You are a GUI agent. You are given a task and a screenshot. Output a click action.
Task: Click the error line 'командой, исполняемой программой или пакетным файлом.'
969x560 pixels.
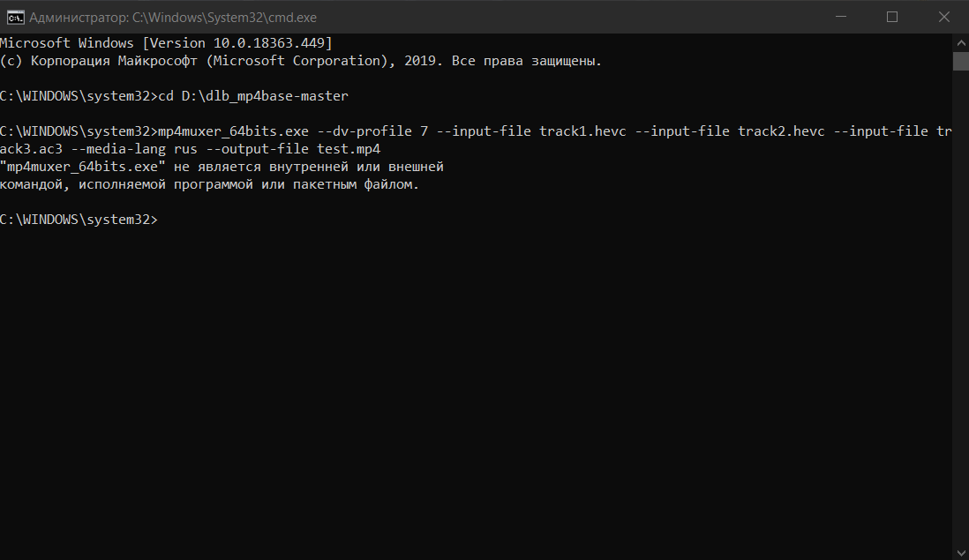pos(209,184)
